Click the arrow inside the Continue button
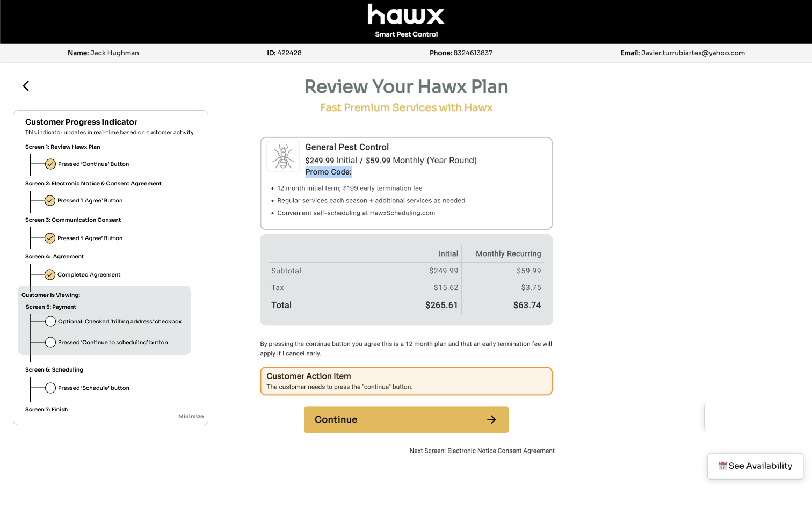This screenshot has width=812, height=508. 491,419
